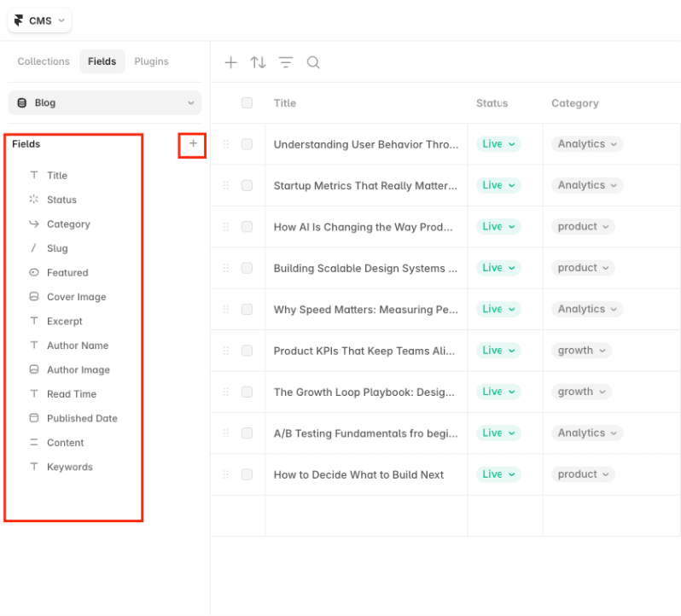Open the sort arrows icon
This screenshot has height=616, width=681.
click(x=258, y=62)
